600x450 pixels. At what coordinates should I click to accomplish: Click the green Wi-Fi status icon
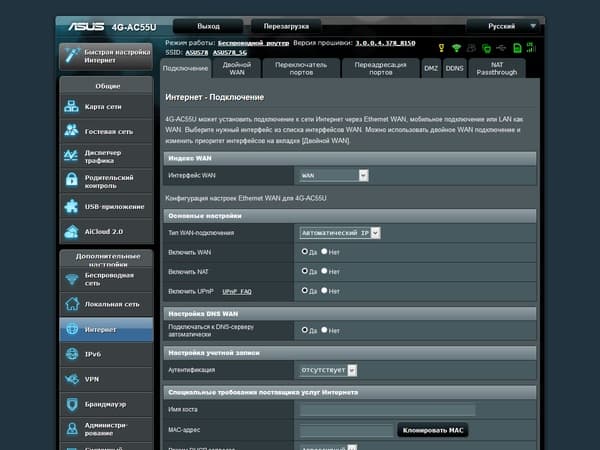(456, 48)
